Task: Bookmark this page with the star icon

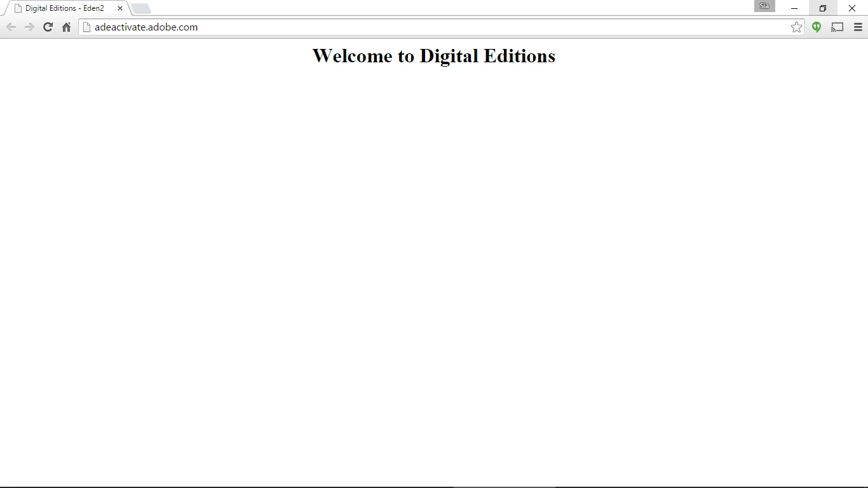Action: tap(796, 27)
